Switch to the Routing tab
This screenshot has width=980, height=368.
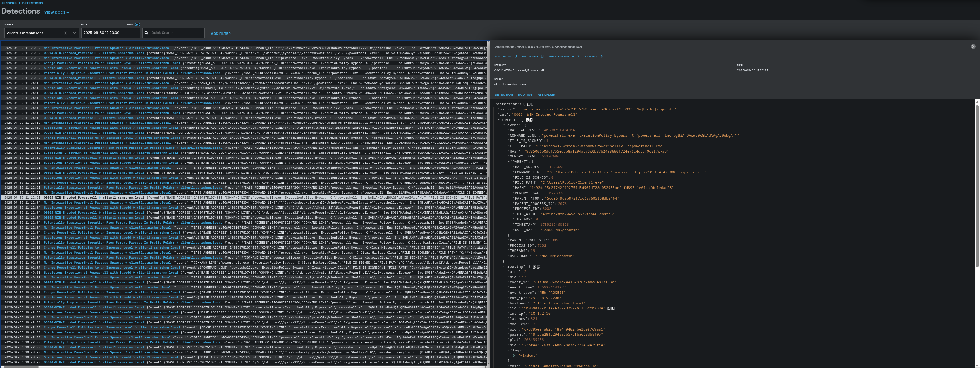click(x=525, y=95)
